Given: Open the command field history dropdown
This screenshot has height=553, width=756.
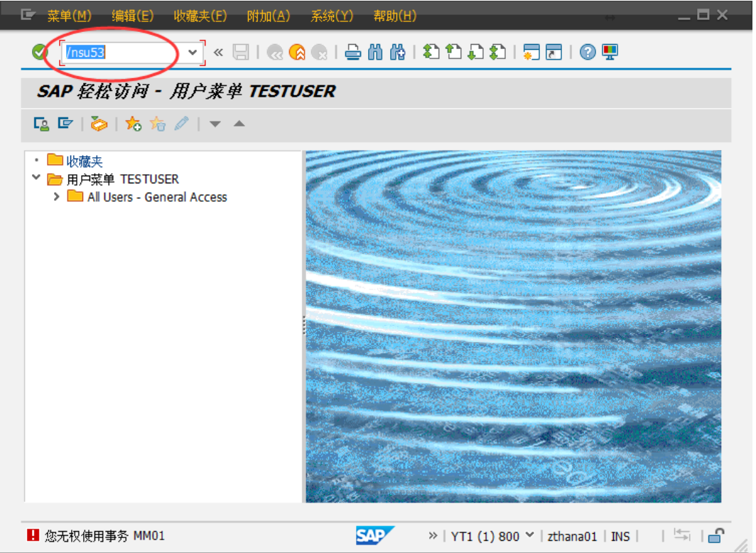Looking at the screenshot, I should pos(193,52).
